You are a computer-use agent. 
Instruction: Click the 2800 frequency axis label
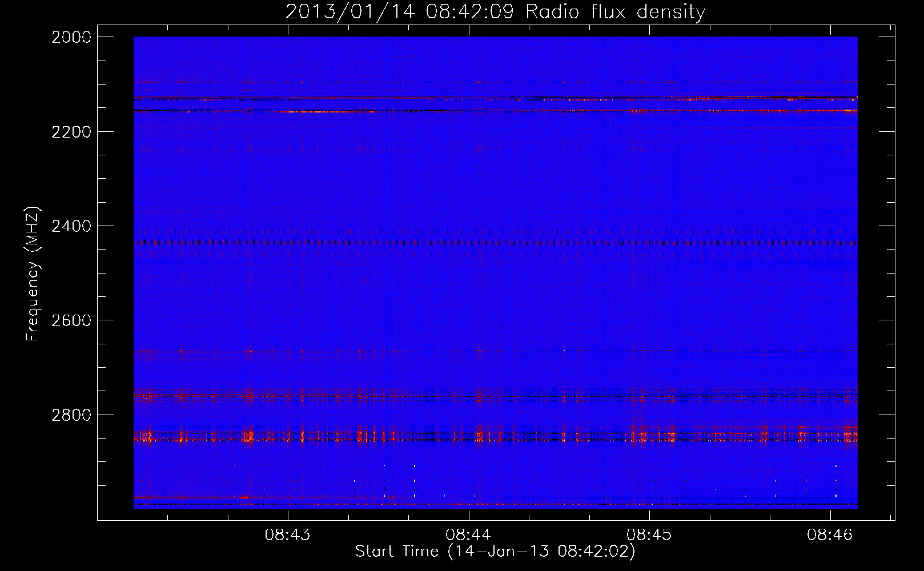[71, 415]
